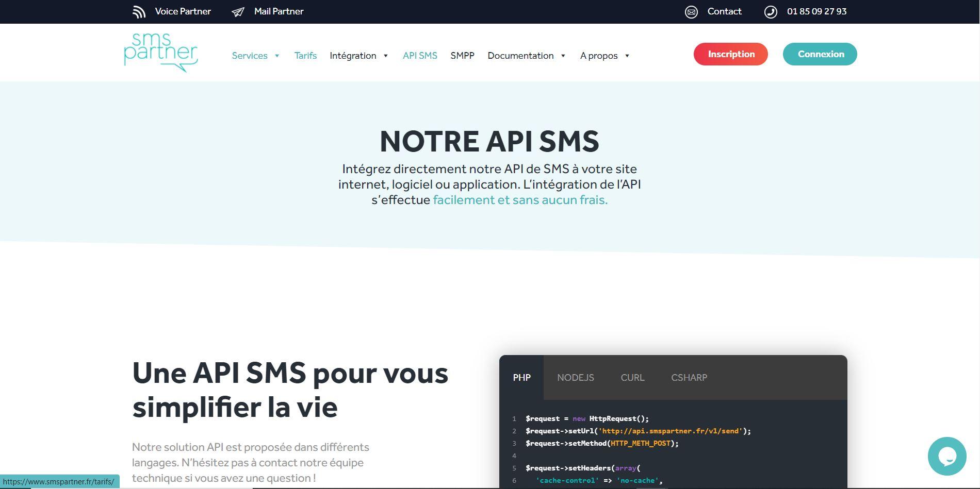Open Voice Partner link

coord(183,11)
